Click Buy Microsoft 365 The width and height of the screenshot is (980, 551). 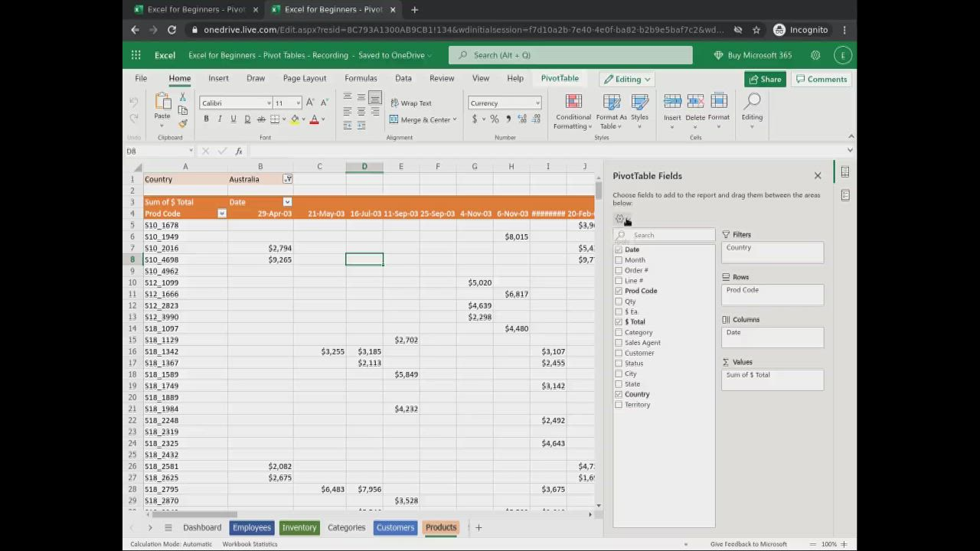[753, 55]
